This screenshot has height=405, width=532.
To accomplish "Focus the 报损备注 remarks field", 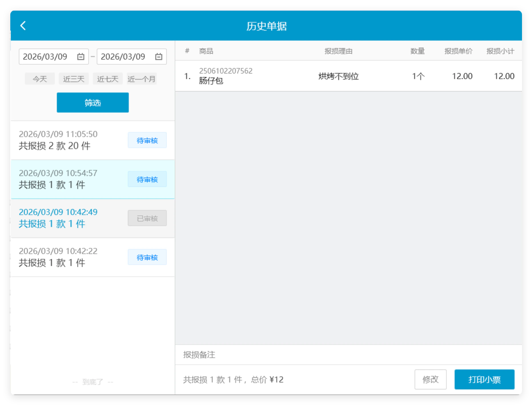I will [x=348, y=355].
